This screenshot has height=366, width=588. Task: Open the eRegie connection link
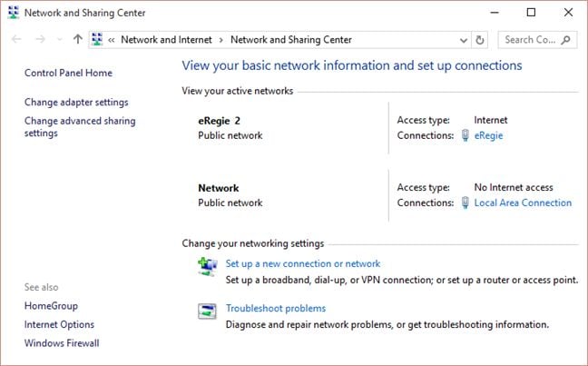pos(488,135)
